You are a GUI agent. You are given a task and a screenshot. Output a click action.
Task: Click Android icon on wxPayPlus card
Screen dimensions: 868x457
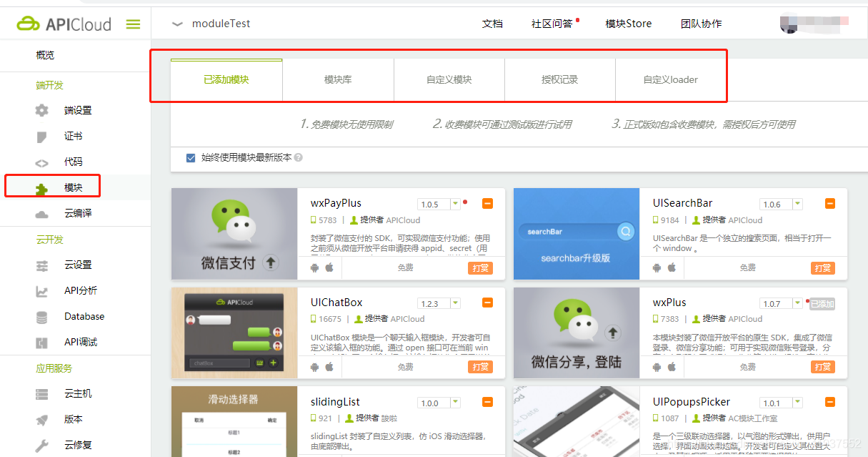click(x=315, y=267)
